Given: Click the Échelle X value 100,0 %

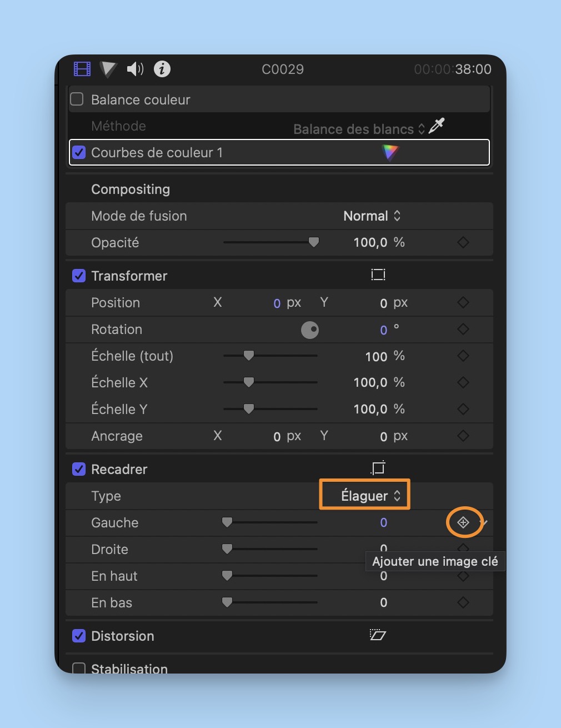Looking at the screenshot, I should tap(379, 382).
